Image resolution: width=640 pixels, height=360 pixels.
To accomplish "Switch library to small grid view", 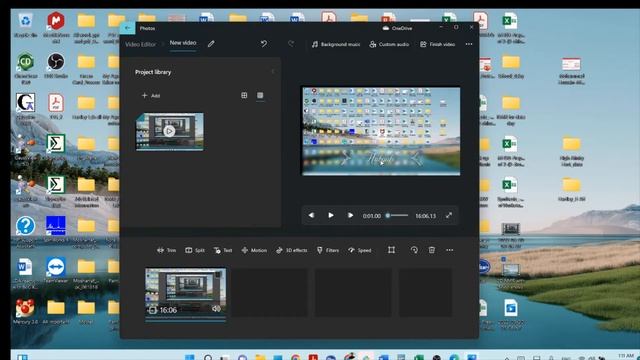I will (x=244, y=95).
